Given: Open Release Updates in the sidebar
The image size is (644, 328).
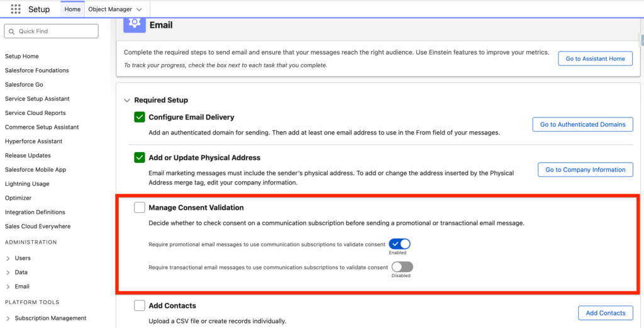Looking at the screenshot, I should pyautogui.click(x=28, y=156).
